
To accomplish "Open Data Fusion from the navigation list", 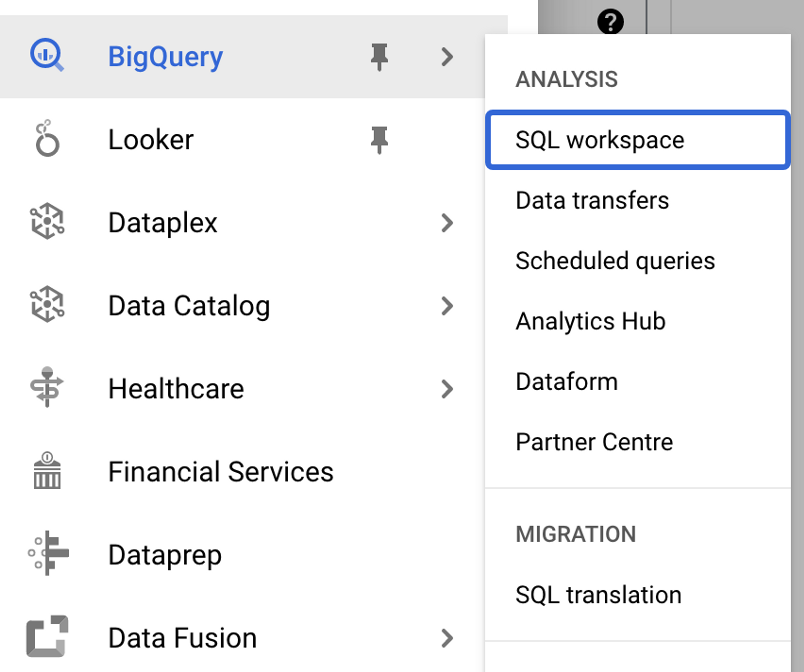I will (x=183, y=638).
